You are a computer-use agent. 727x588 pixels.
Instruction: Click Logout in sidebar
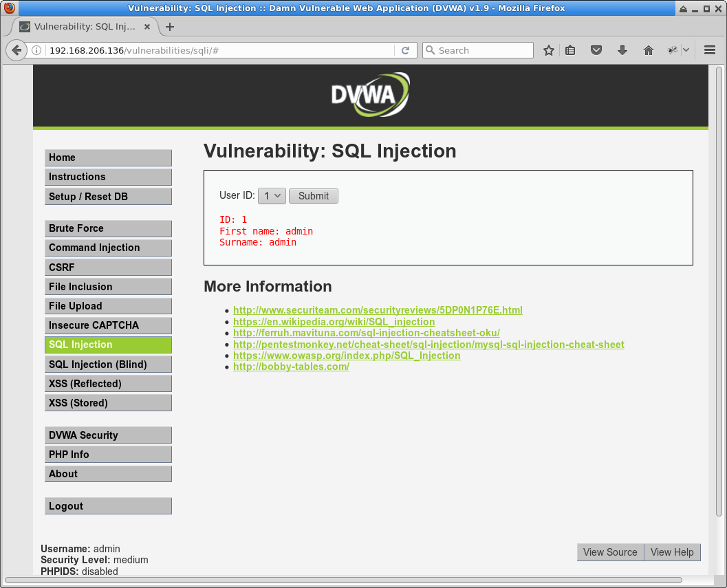point(108,506)
